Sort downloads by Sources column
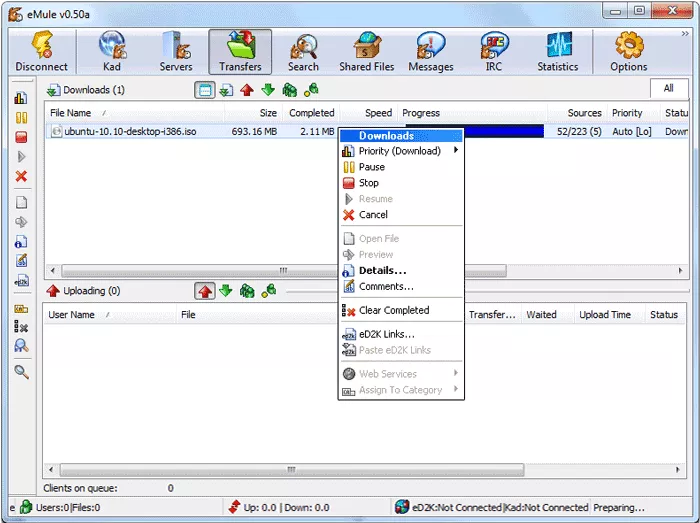Screen dimensions: 700x523 (578, 113)
